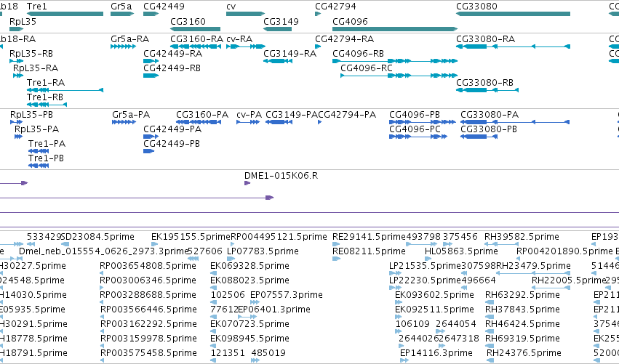The width and height of the screenshot is (619, 364).
Task: Select the RpL35-RA transcript label
Action: [x=36, y=68]
